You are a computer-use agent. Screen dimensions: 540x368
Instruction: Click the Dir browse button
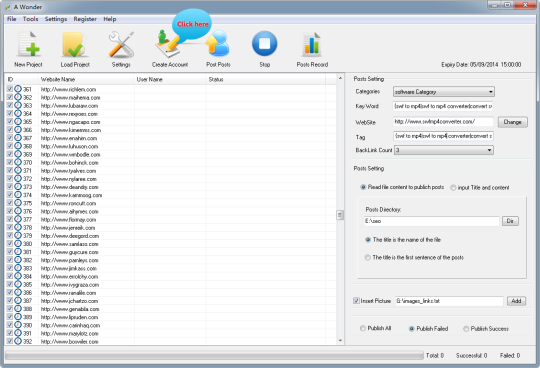(510, 221)
